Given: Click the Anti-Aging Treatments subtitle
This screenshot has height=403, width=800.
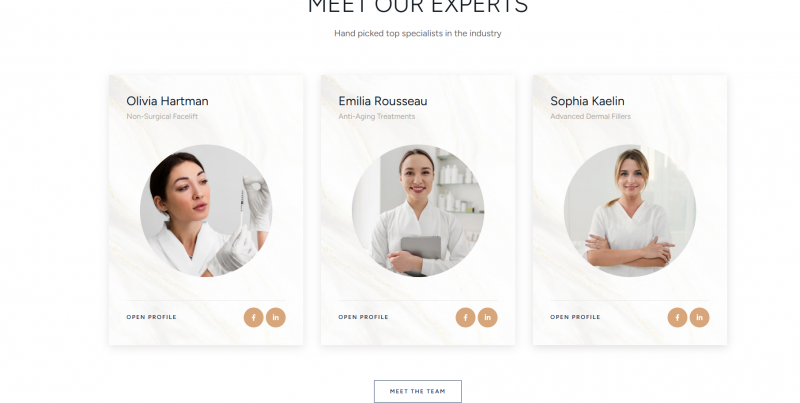Looking at the screenshot, I should tap(377, 116).
